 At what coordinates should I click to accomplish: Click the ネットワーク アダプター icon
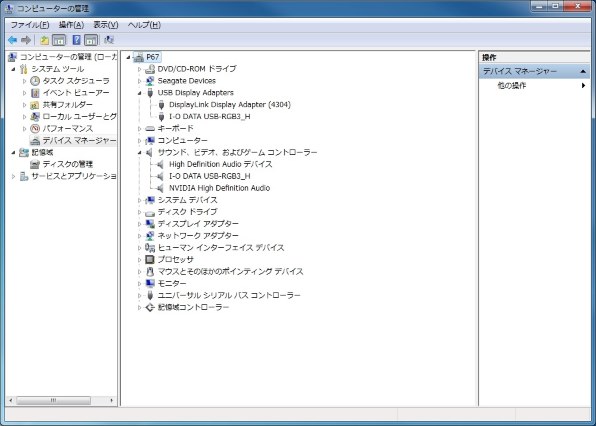[x=150, y=236]
